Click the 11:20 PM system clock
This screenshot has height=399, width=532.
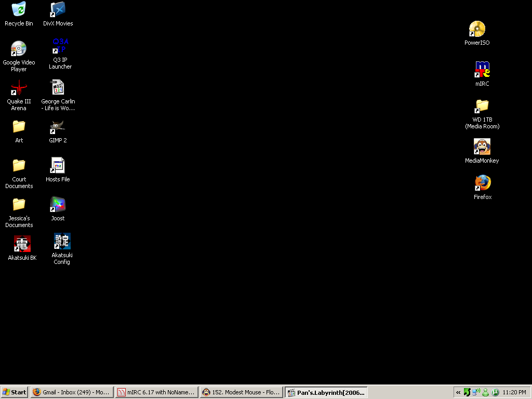pos(514,392)
